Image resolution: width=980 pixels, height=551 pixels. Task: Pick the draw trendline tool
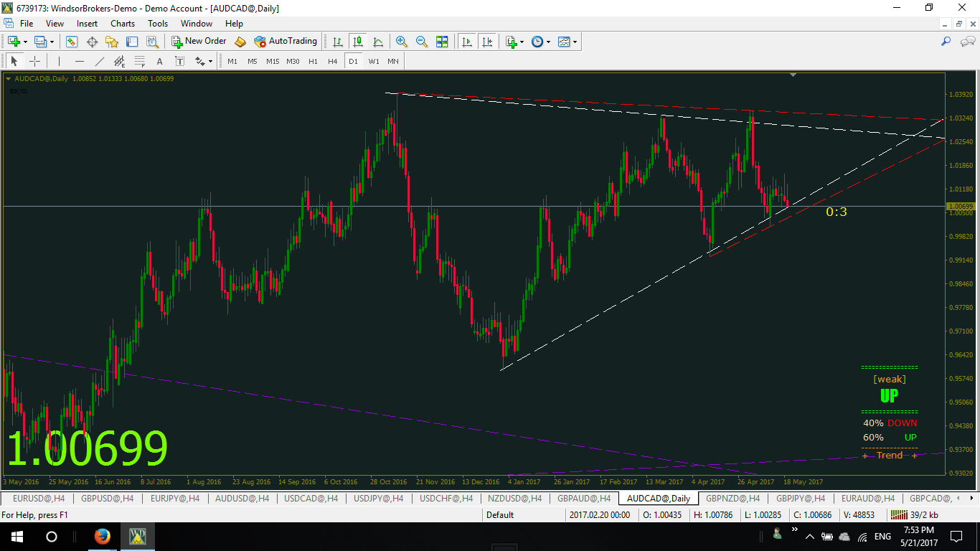pyautogui.click(x=100, y=61)
